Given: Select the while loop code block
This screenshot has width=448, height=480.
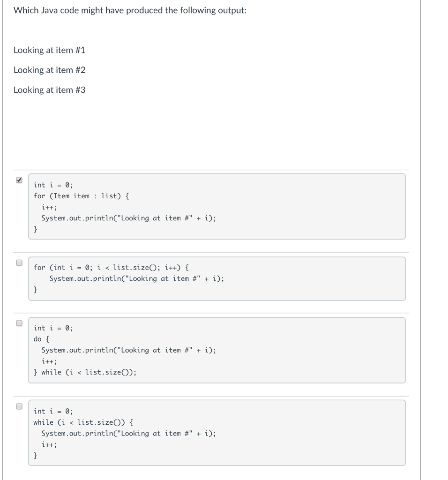Looking at the screenshot, I should [x=217, y=432].
